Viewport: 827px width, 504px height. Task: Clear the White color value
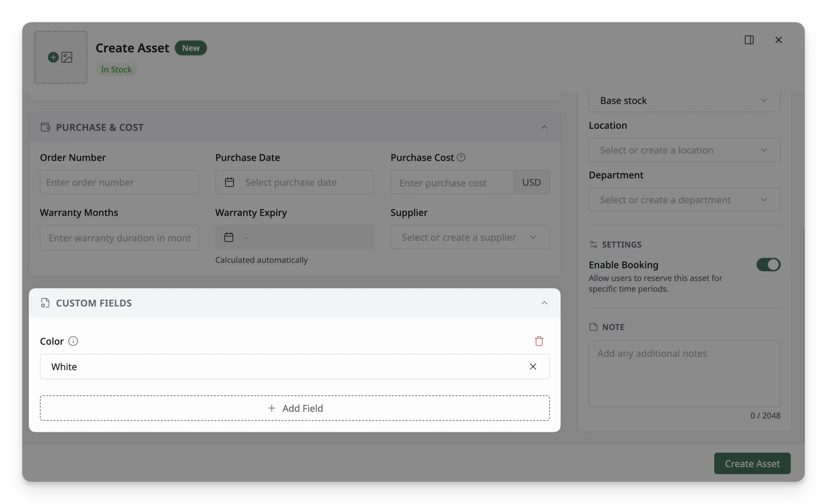(x=533, y=366)
